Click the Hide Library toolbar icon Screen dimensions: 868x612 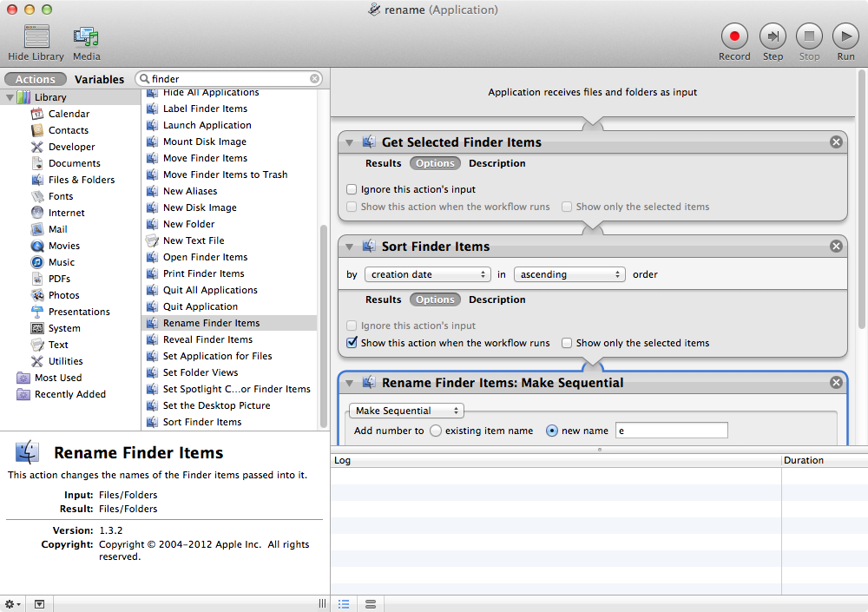(x=36, y=36)
